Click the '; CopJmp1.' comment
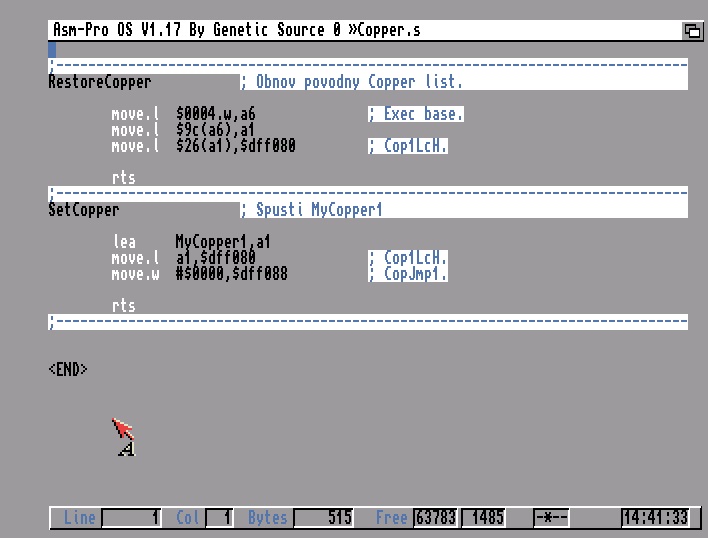 tap(408, 274)
